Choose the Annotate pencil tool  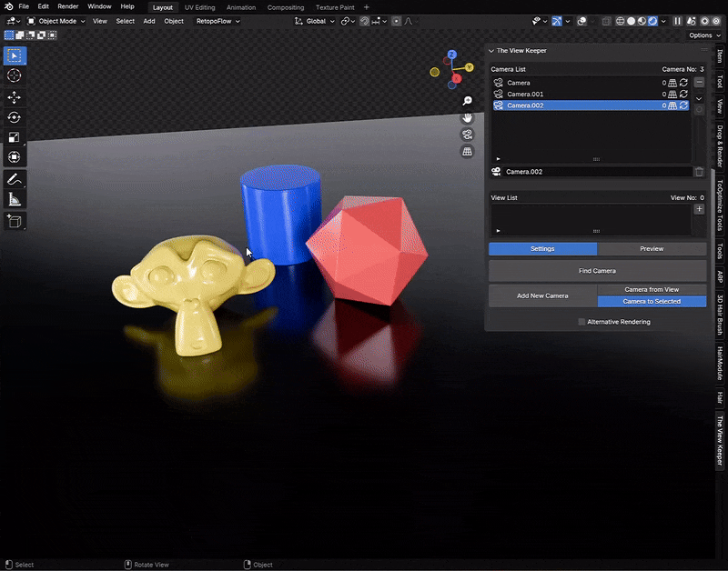coord(15,179)
